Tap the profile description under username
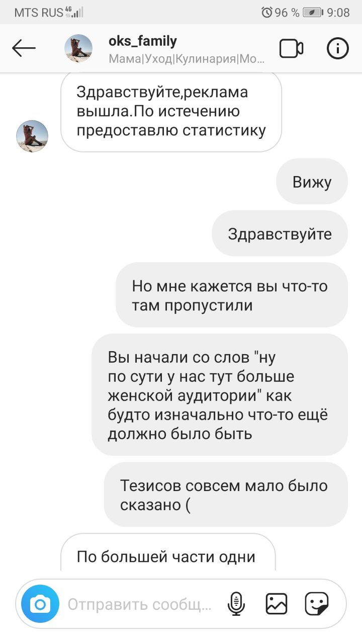This screenshot has height=644, width=362. (x=187, y=59)
